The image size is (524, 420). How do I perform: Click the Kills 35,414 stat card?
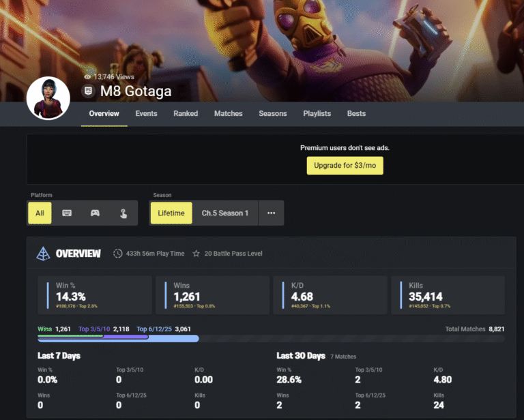coord(448,295)
